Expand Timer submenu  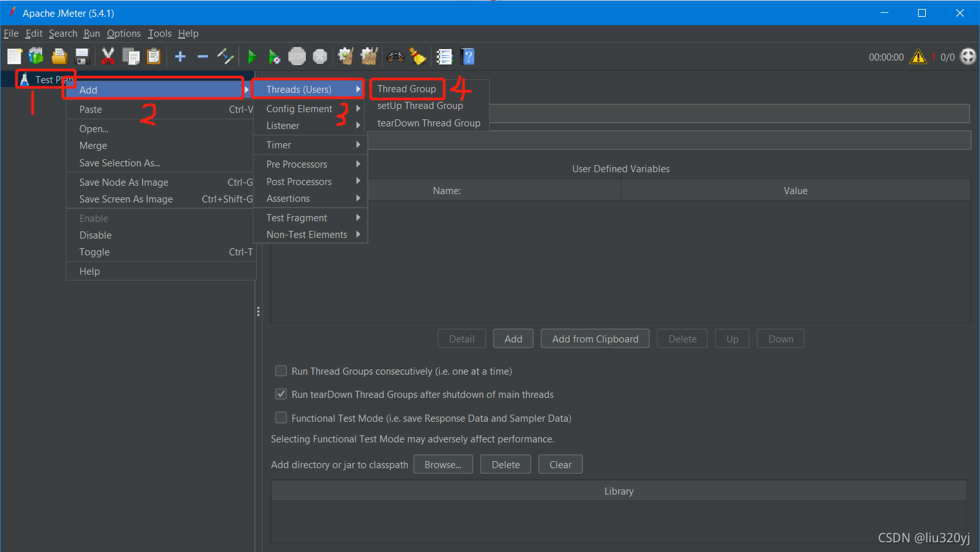311,145
